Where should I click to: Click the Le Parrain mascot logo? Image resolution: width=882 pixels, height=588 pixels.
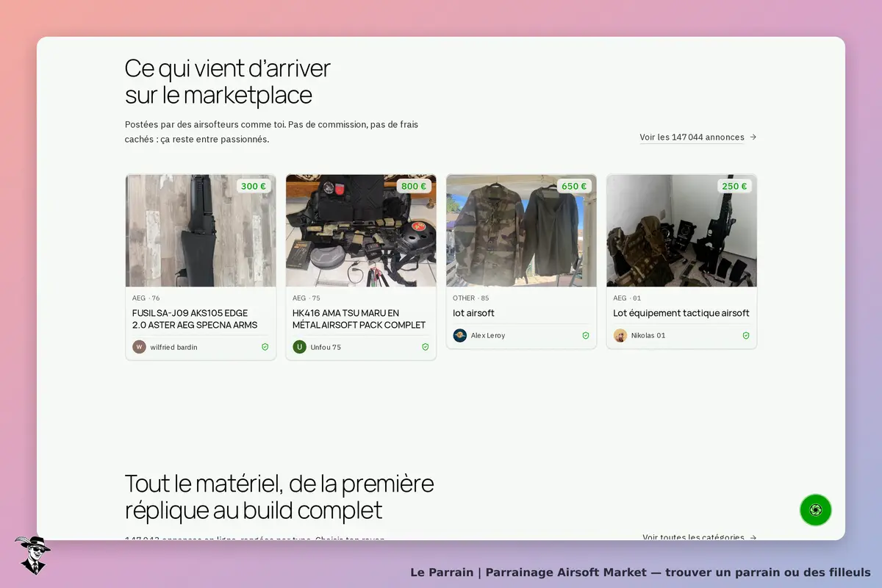pos(32,555)
